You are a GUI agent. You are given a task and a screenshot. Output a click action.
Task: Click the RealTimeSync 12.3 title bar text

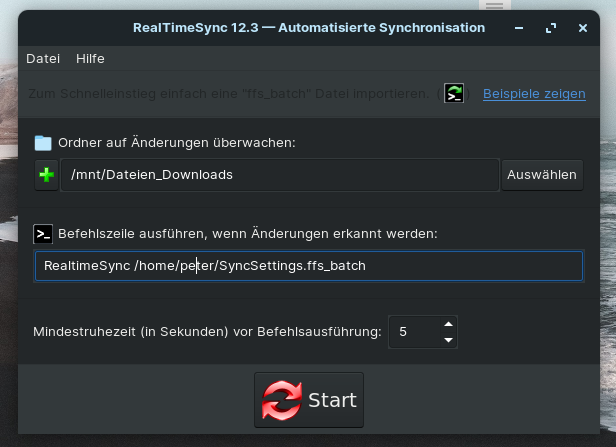[x=309, y=28]
